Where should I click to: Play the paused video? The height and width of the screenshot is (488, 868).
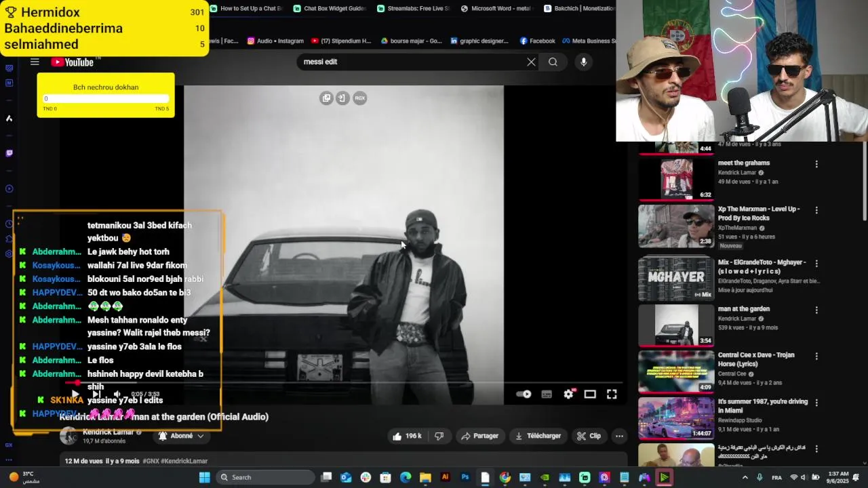tap(75, 394)
